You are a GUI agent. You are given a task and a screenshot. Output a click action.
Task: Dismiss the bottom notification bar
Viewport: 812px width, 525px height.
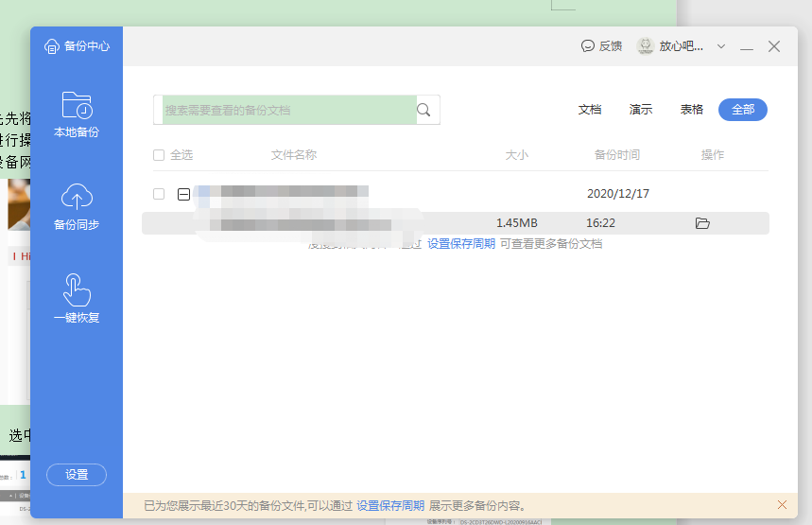tap(782, 505)
